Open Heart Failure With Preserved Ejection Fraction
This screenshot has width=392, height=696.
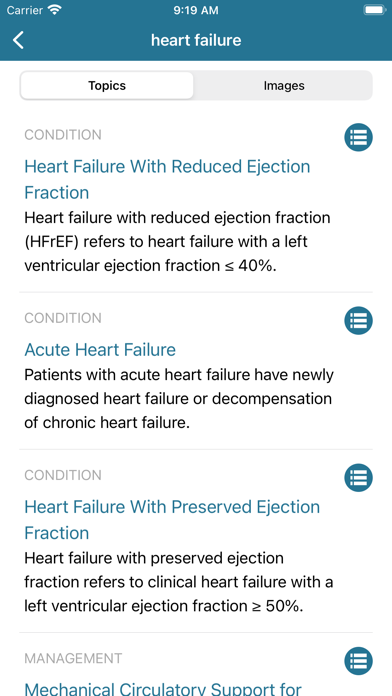tap(172, 519)
